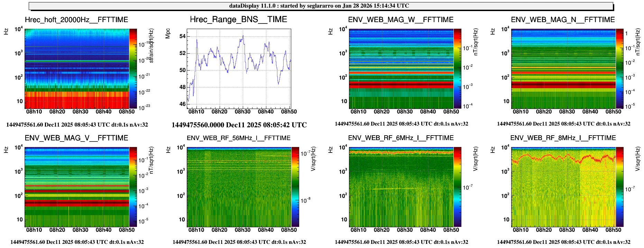
Task: Click the ENV_WEB_RF_8MHz_I__FFTTIME plot title
Action: (x=563, y=138)
